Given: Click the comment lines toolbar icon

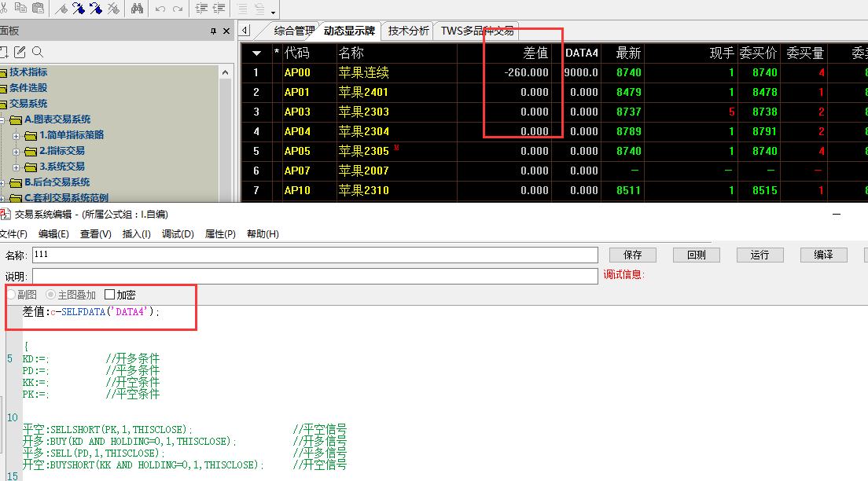Looking at the screenshot, I should [x=242, y=9].
